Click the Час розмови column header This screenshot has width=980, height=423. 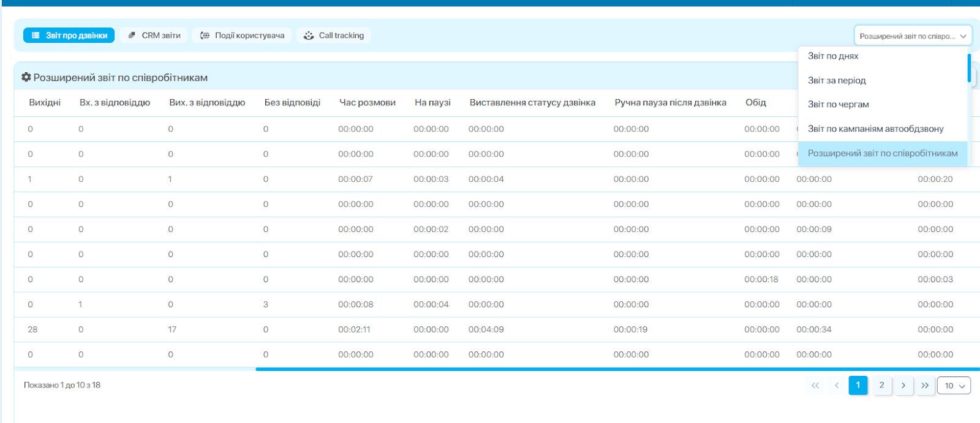click(367, 102)
